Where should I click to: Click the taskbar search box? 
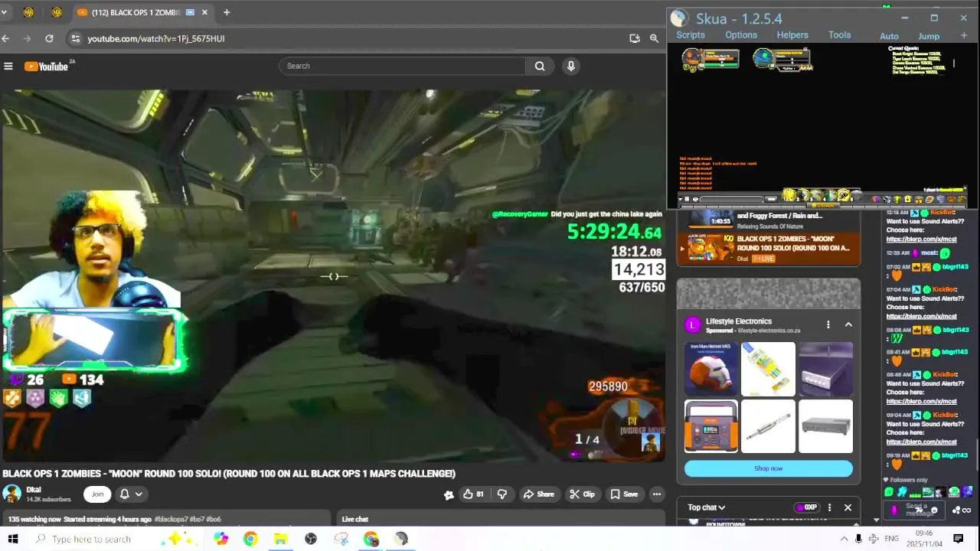point(116,539)
